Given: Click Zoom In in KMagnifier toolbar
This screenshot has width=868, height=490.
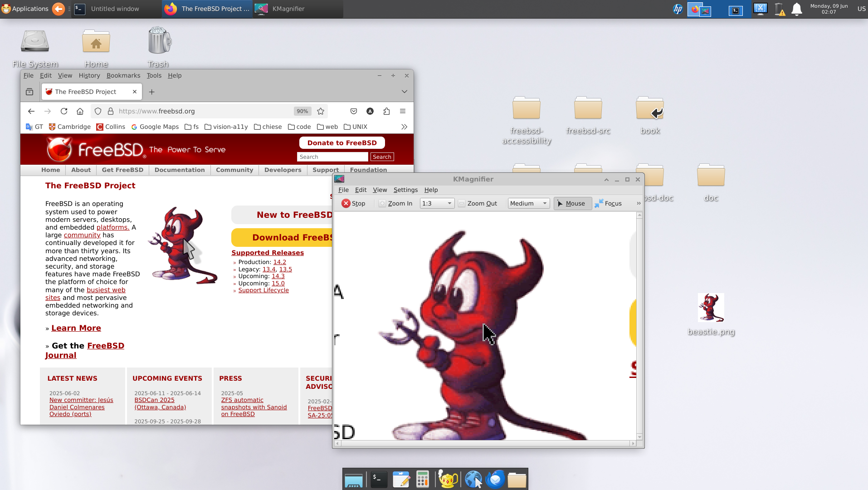Looking at the screenshot, I should [x=395, y=203].
